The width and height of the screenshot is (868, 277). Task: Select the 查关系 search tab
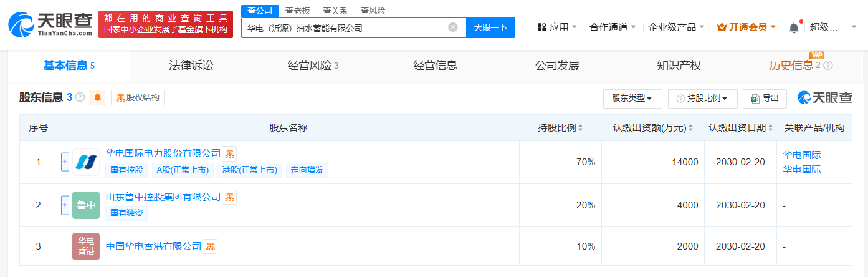pyautogui.click(x=335, y=11)
